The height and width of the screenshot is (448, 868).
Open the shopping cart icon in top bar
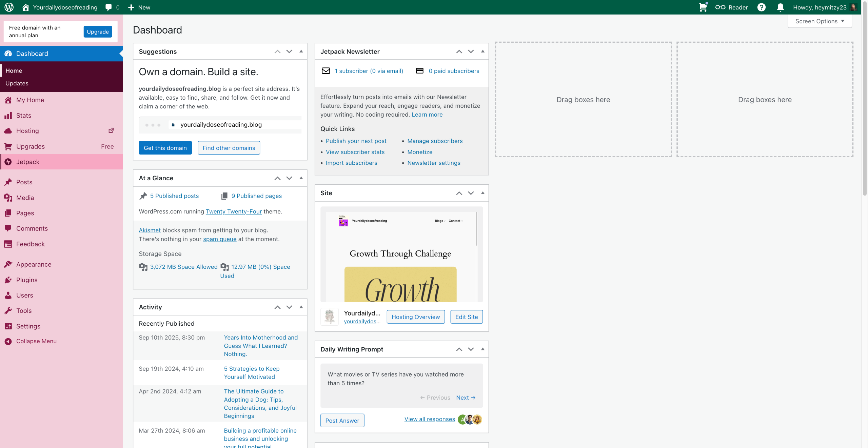click(x=703, y=7)
